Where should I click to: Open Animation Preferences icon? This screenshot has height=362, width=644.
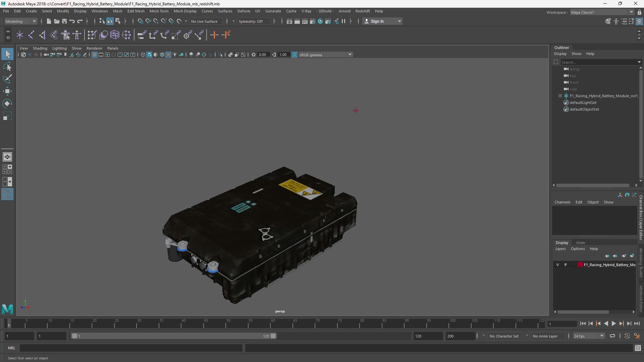637,336
